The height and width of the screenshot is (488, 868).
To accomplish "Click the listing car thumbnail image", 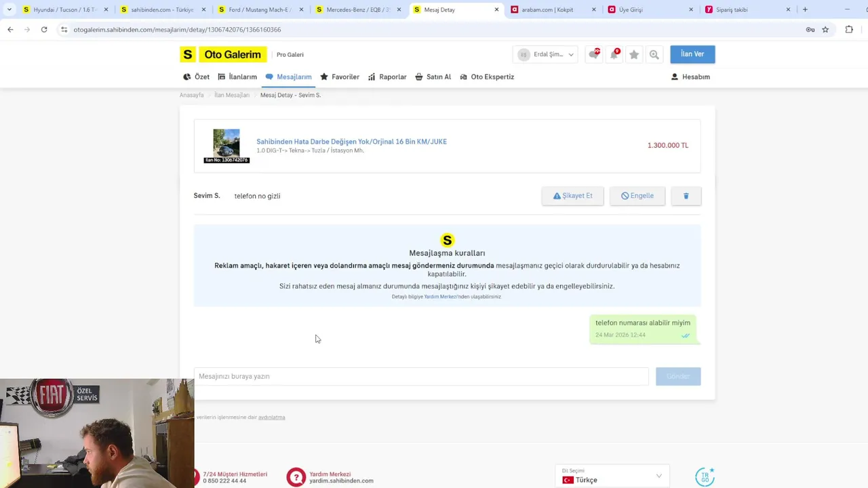I will point(226,143).
